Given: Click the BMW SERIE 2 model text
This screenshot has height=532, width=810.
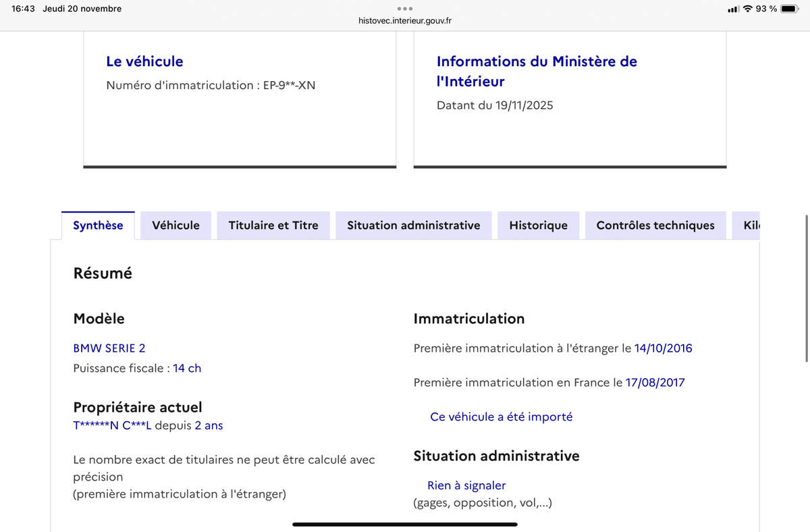Looking at the screenshot, I should pos(109,348).
